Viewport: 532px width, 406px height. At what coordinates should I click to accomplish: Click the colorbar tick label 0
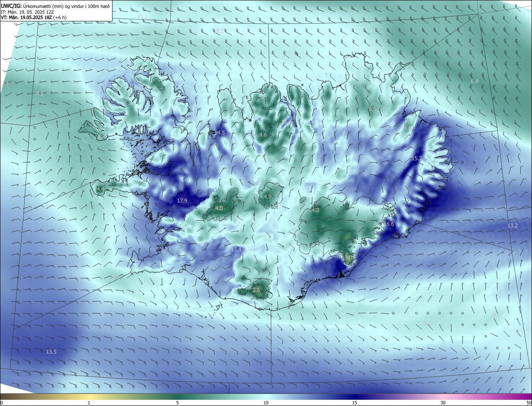tap(2, 403)
